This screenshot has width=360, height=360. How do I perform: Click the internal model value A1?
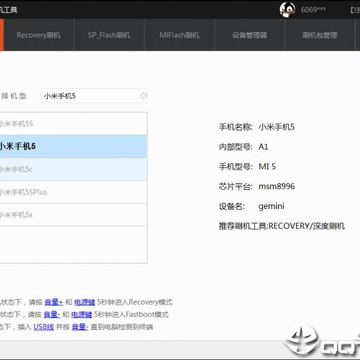tap(263, 147)
